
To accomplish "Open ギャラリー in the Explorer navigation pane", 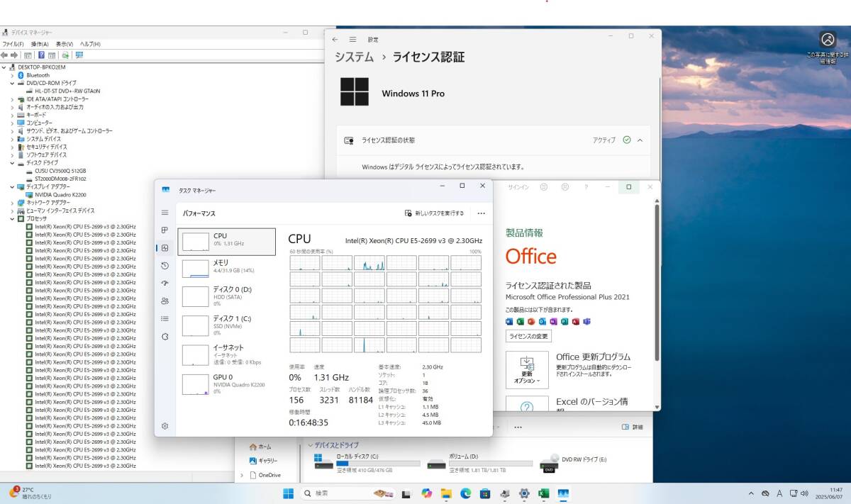I will [262, 461].
